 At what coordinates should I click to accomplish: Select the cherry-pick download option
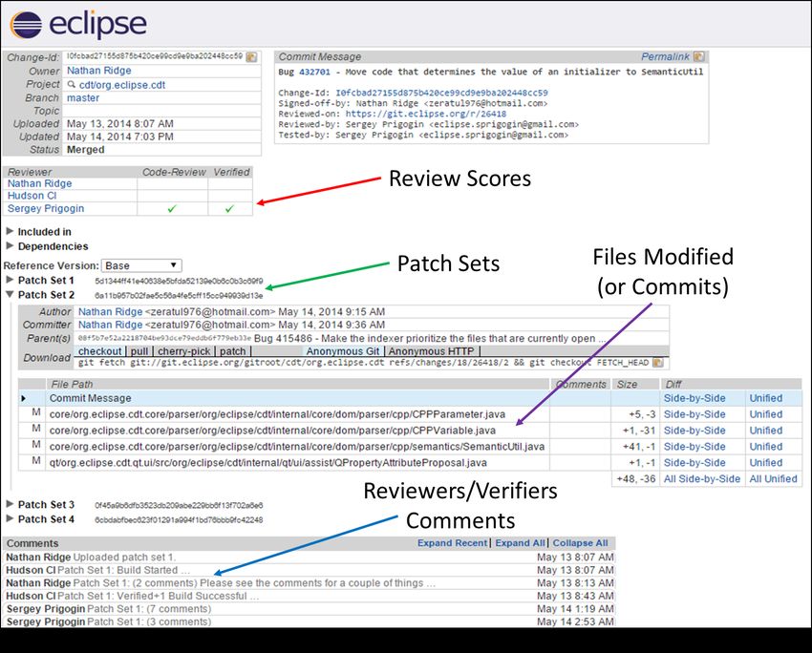pyautogui.click(x=183, y=350)
